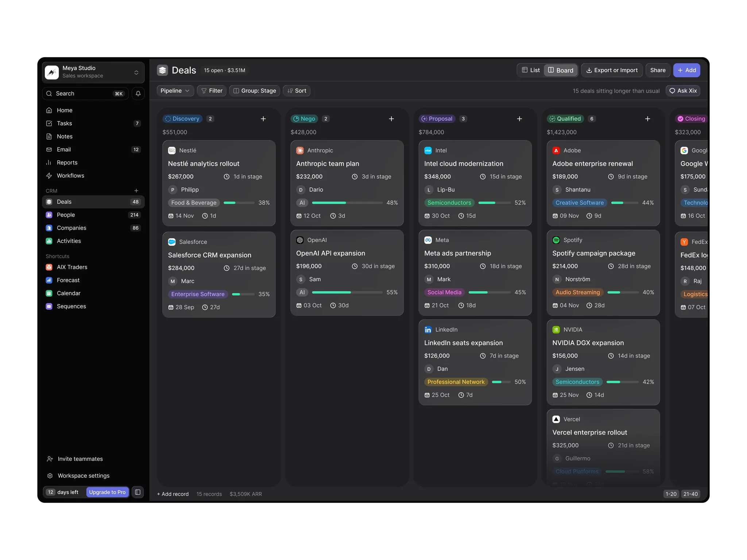
Task: Click the Deals stack icon in header
Action: pos(162,70)
